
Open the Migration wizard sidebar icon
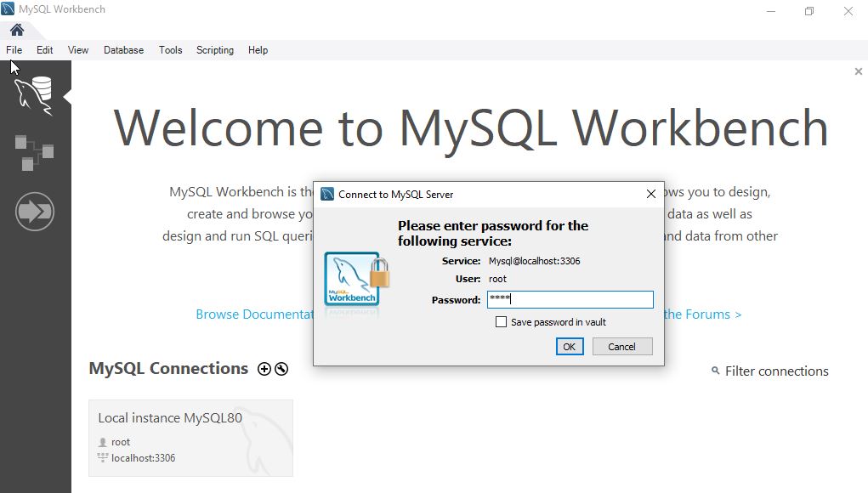pyautogui.click(x=34, y=212)
